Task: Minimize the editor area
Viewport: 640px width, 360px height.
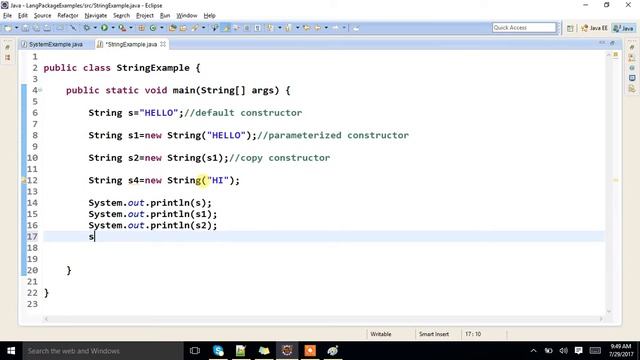Action: [602, 42]
